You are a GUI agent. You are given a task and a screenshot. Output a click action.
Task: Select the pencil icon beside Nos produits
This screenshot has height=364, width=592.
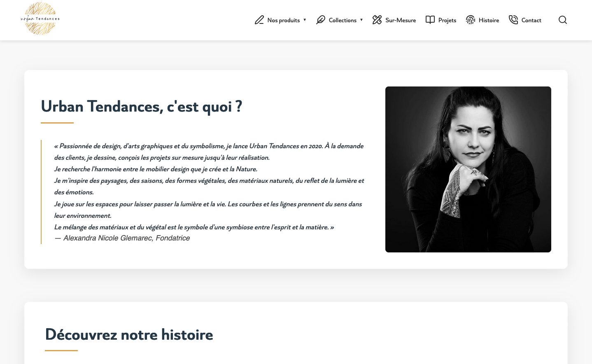(x=259, y=19)
